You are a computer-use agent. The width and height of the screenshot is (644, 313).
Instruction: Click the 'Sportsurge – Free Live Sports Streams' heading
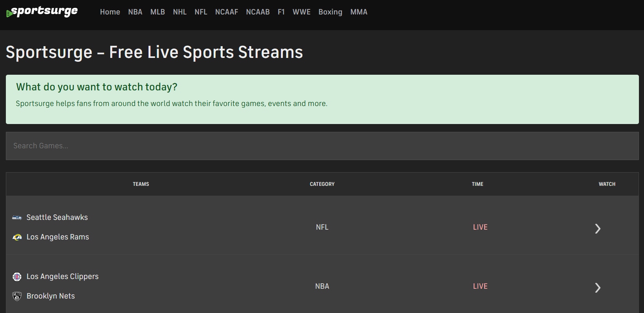(x=154, y=52)
